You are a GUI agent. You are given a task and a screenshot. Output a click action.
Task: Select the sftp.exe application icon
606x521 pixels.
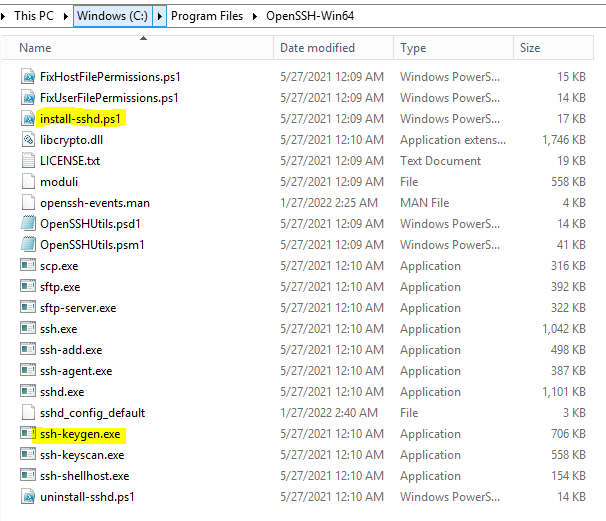point(28,286)
